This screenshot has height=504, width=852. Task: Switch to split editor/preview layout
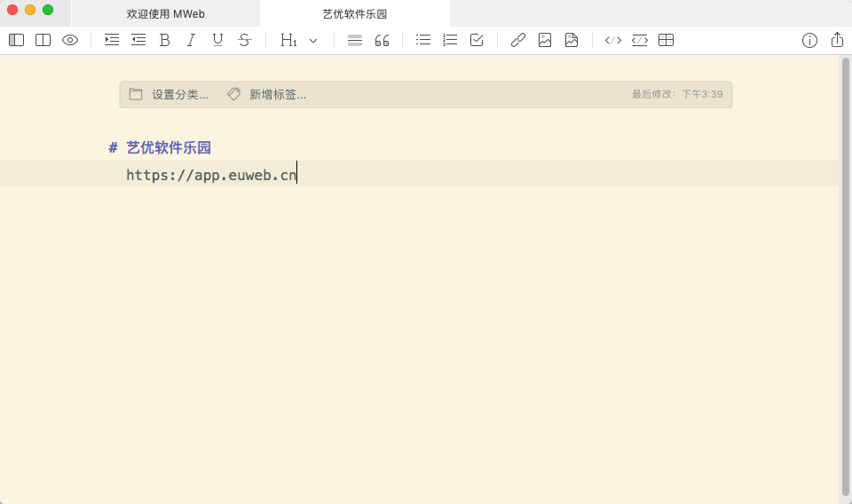[x=43, y=40]
